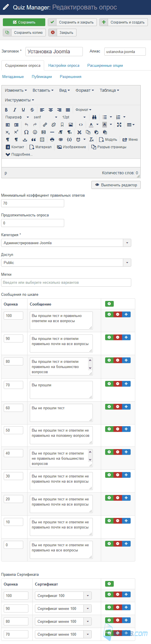Insert a link with the chain icon
The image size is (151, 644).
[45, 125]
